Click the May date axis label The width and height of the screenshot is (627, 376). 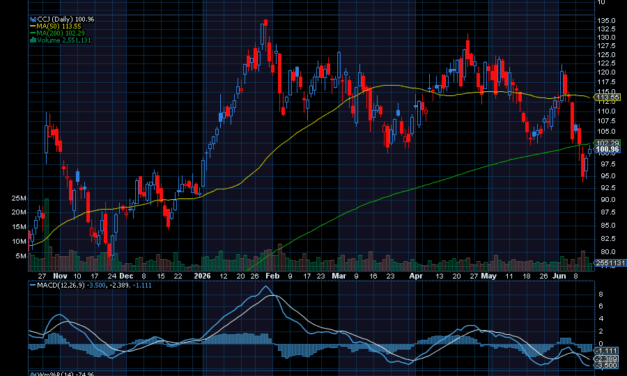[489, 276]
